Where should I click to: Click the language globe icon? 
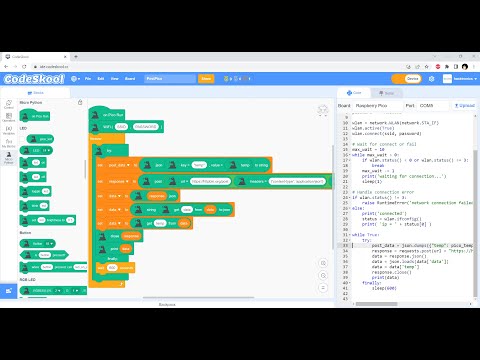pyautogui.click(x=74, y=79)
